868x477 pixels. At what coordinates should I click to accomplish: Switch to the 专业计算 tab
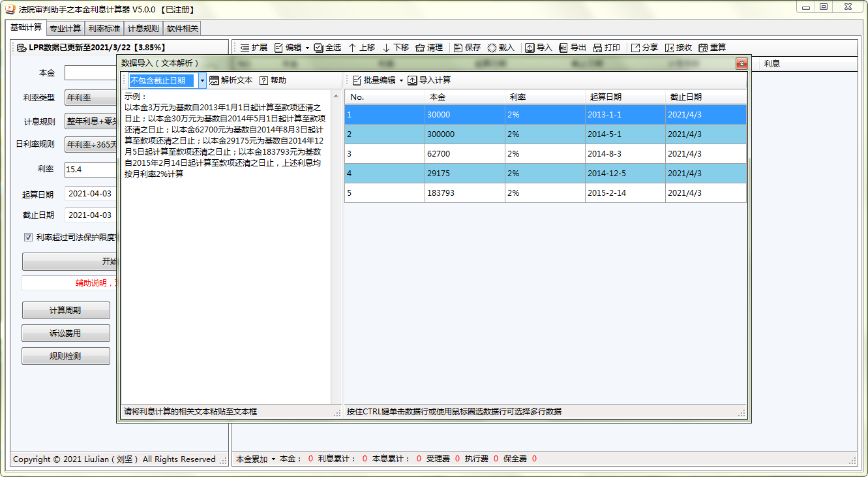click(x=65, y=29)
